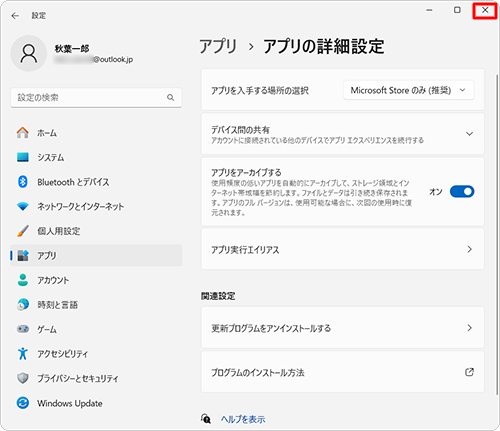Open 時刻と言語 settings
500x431 pixels.
[x=96, y=304]
